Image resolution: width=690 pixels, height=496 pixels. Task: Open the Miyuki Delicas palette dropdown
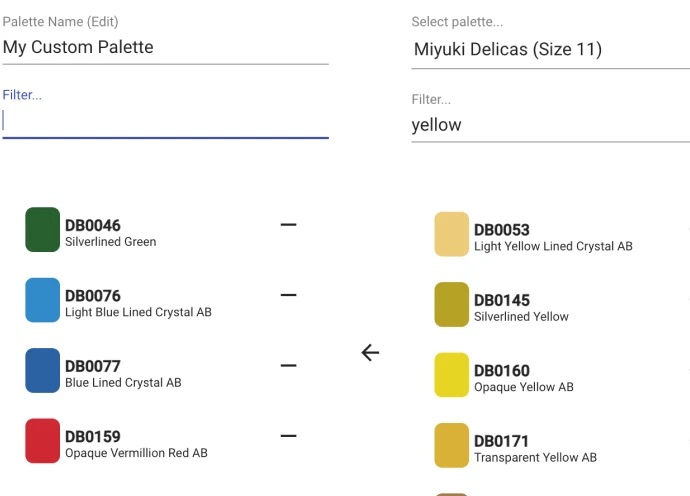point(551,49)
